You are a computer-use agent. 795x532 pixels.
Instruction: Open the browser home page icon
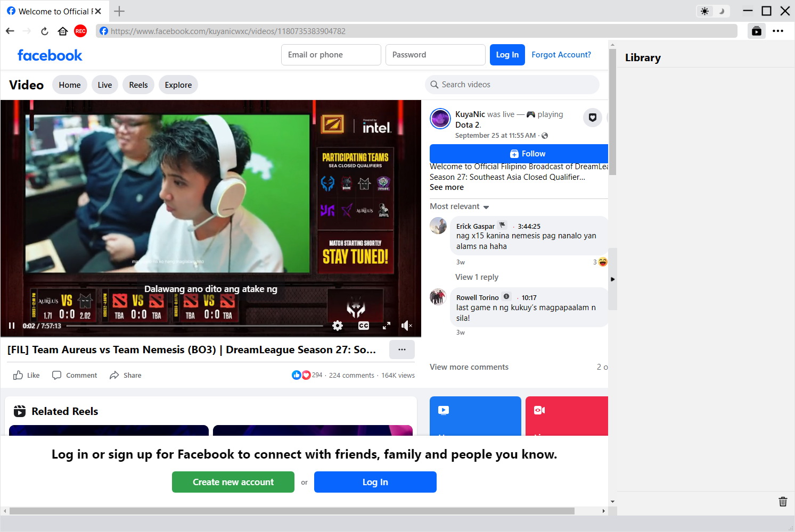coord(63,31)
